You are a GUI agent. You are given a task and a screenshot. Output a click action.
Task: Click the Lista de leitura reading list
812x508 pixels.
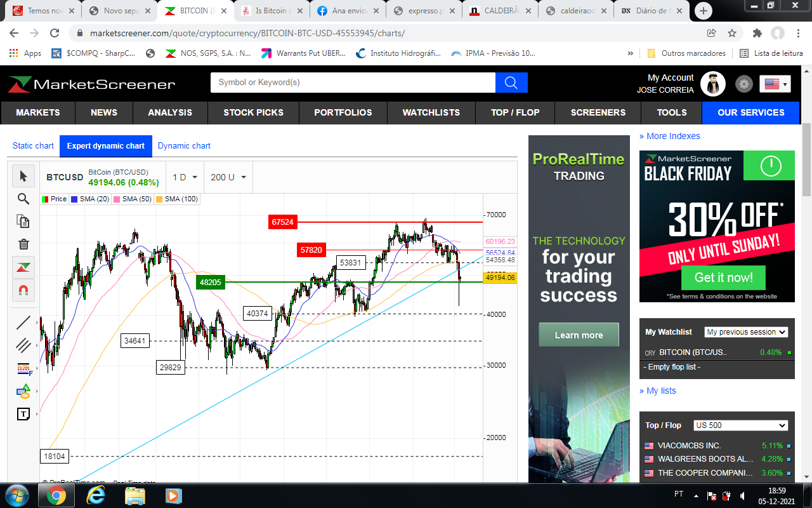tap(771, 53)
